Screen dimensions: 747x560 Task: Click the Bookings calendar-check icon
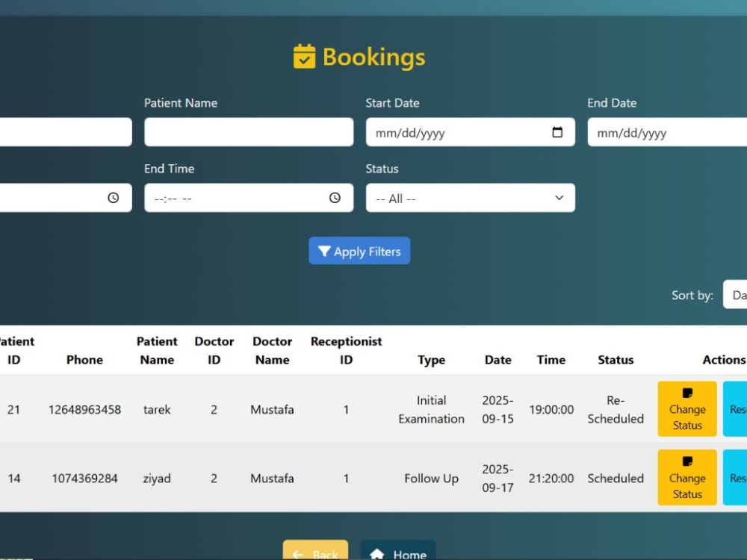(304, 56)
